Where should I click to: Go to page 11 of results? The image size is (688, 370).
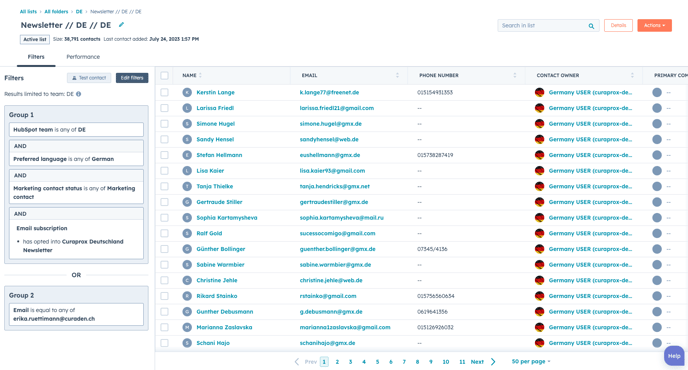pos(462,362)
